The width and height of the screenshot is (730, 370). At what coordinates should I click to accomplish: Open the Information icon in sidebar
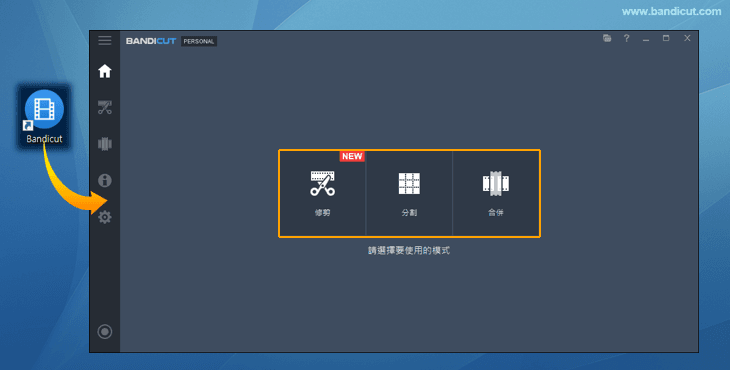(x=105, y=180)
